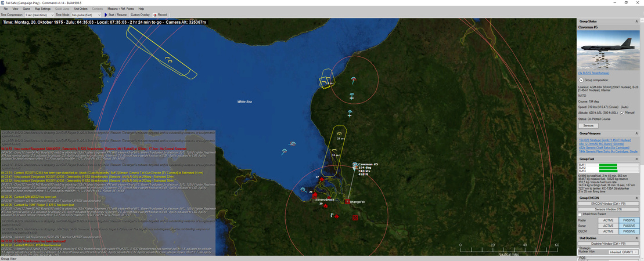Collapse the Group Status panel chevron
The width and height of the screenshot is (644, 261).
click(x=636, y=21)
